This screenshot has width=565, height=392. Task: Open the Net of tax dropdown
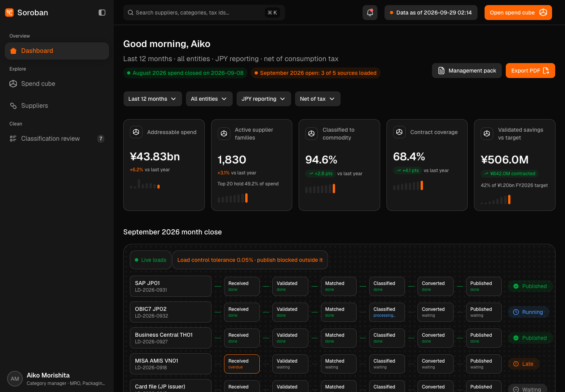pos(318,99)
